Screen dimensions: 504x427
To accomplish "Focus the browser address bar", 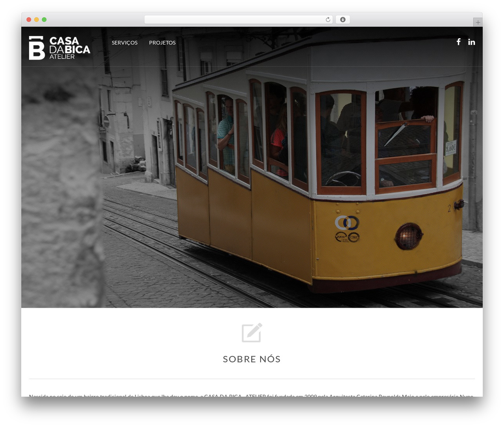I will click(238, 20).
